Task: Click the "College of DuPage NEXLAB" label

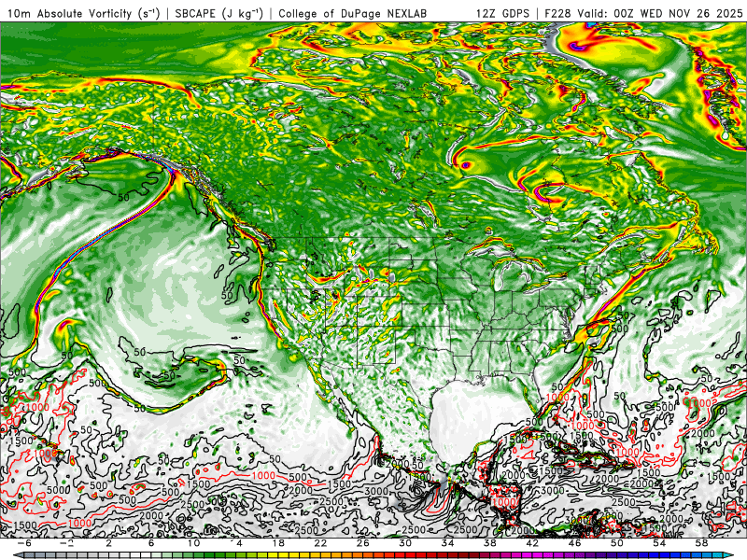Action: pyautogui.click(x=353, y=14)
